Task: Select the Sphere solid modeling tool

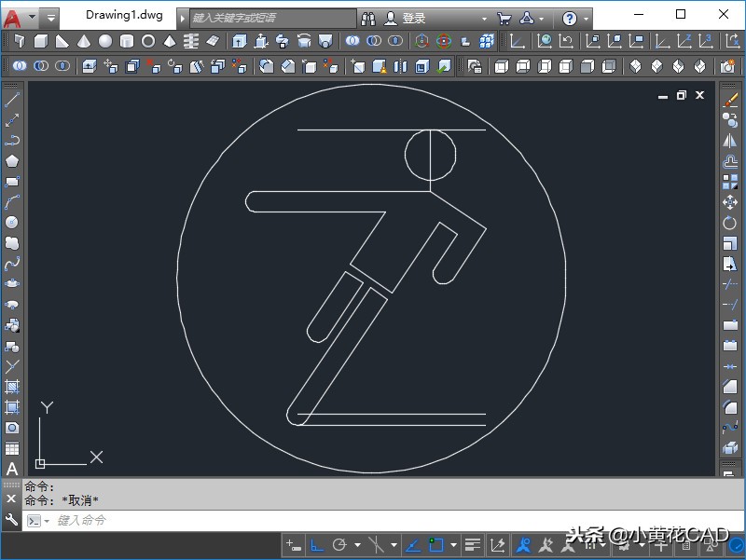Action: tap(105, 41)
